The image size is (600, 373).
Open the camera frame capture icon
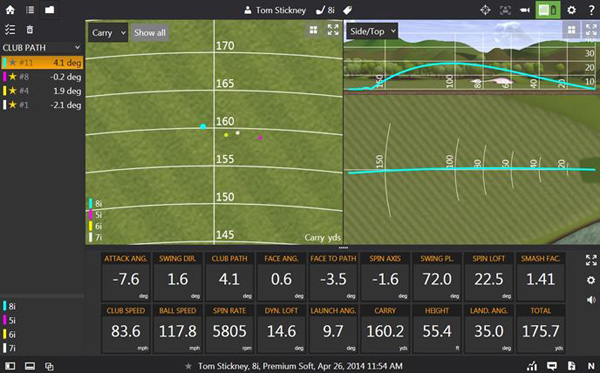[505, 10]
